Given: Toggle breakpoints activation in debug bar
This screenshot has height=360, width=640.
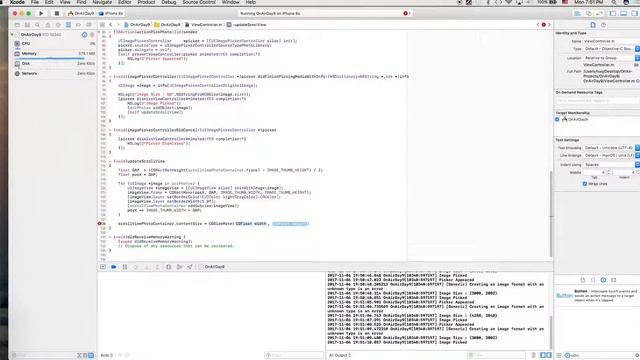Looking at the screenshot, I should pos(114,267).
